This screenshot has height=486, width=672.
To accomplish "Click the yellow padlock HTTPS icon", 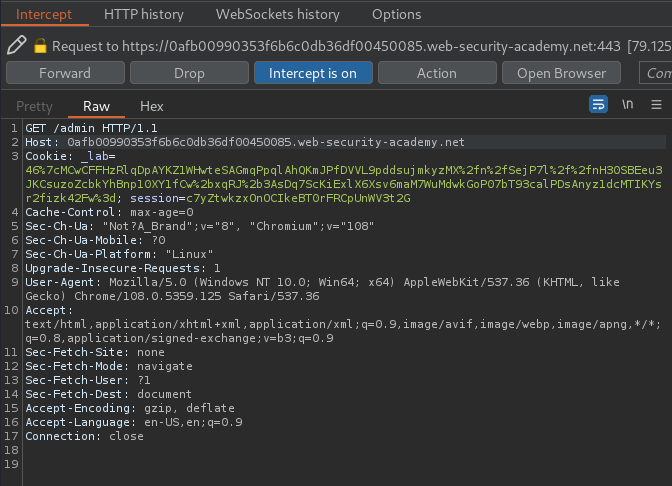I will pyautogui.click(x=40, y=45).
